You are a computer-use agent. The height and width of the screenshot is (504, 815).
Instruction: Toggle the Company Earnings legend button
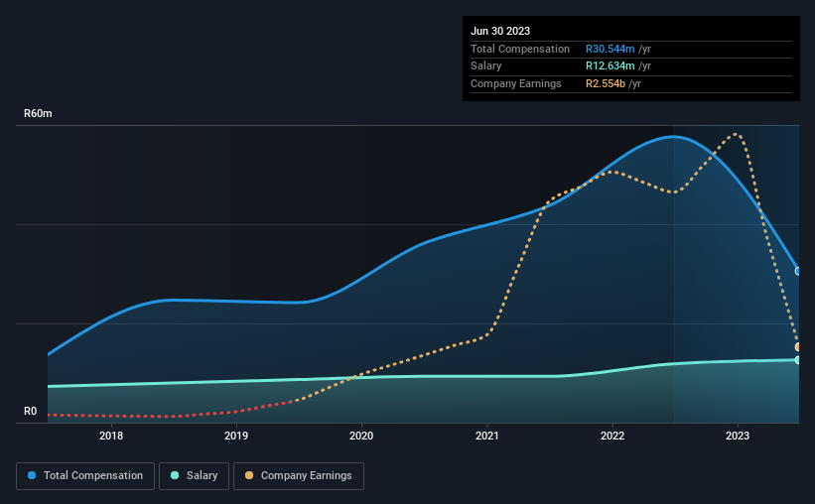point(299,476)
